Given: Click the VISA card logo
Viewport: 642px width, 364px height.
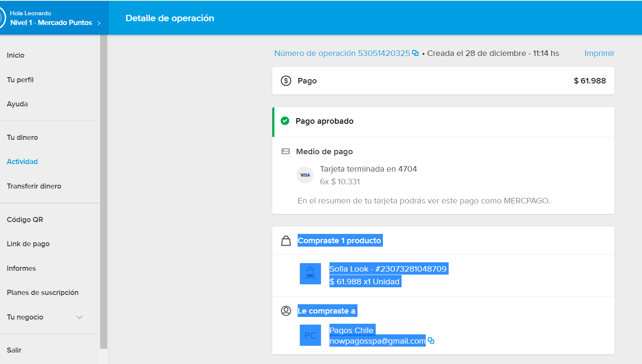Looking at the screenshot, I should click(305, 175).
